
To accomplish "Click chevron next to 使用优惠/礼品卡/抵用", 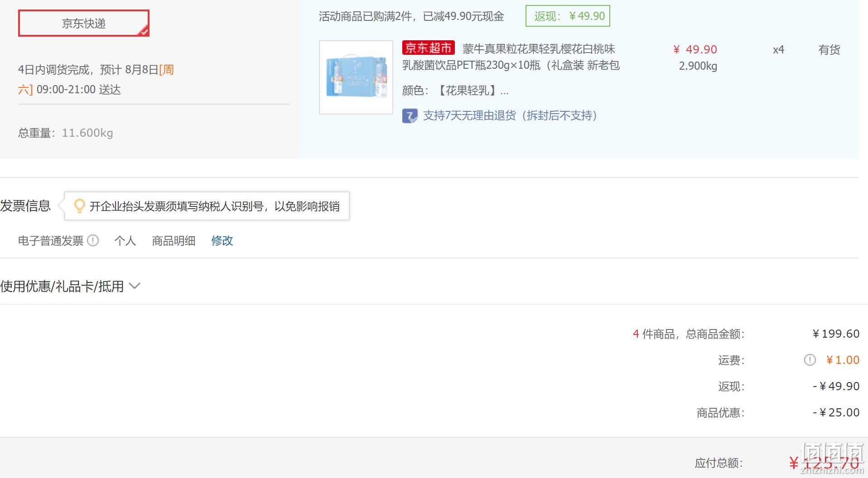I will 135,286.
